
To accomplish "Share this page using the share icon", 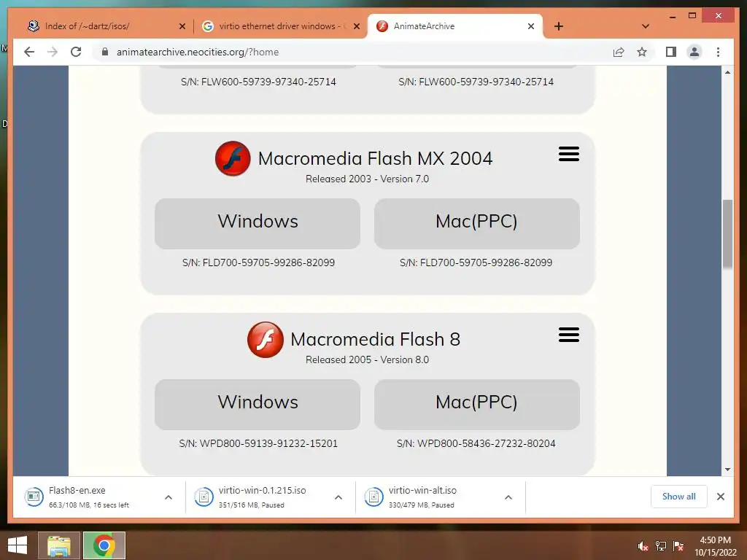I will pos(619,52).
